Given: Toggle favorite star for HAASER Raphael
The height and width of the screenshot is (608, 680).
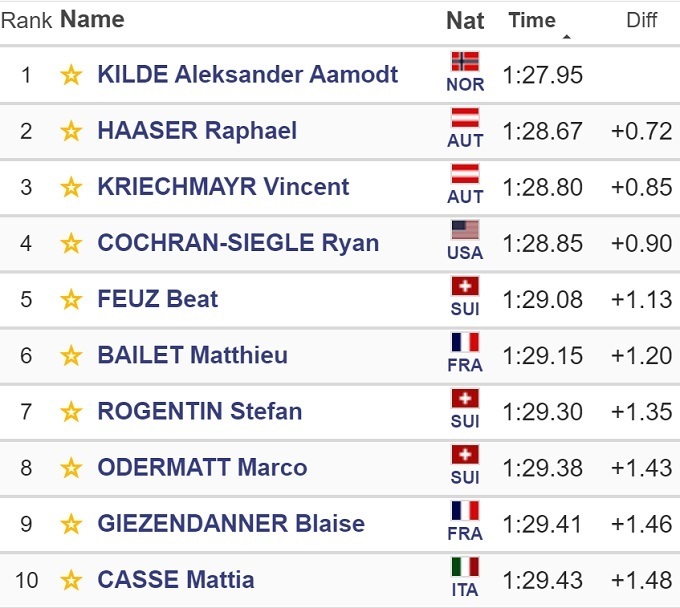Looking at the screenshot, I should (x=71, y=131).
